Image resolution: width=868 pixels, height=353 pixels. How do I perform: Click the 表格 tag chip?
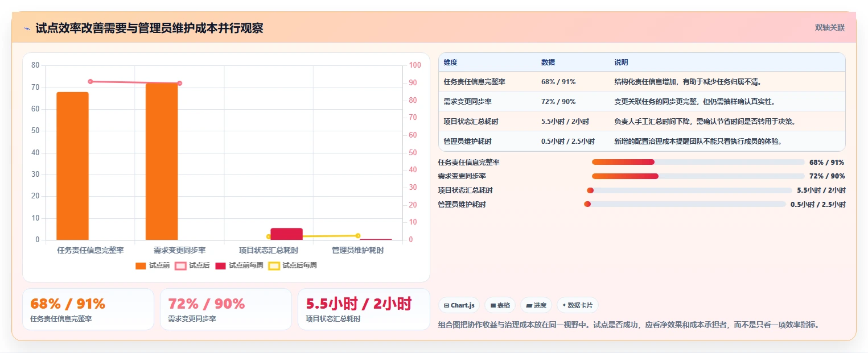pos(500,305)
